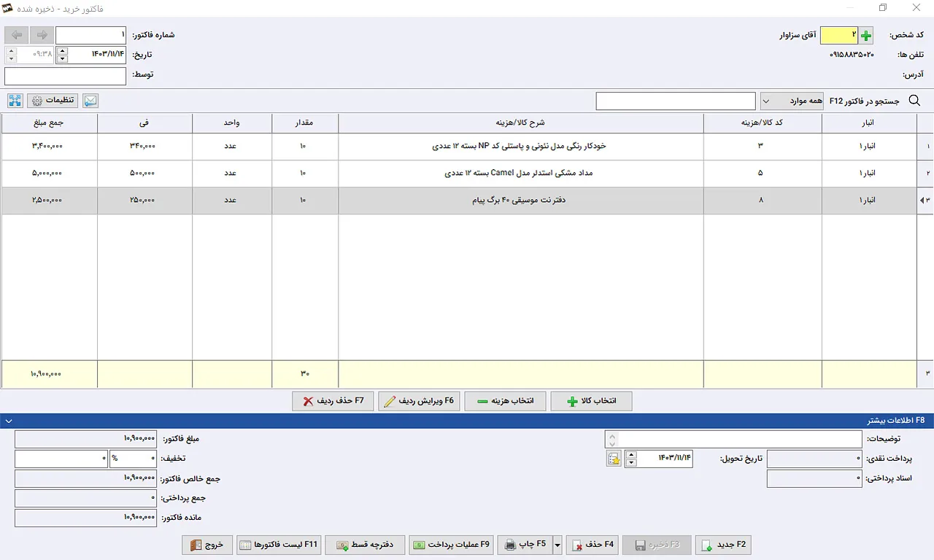The image size is (934, 560).
Task: Click the blue expand-arrows fullscreen icon
Action: [x=15, y=101]
